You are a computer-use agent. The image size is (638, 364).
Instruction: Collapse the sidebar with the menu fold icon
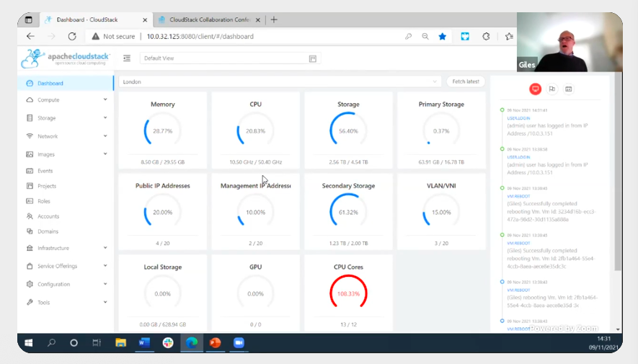click(127, 58)
